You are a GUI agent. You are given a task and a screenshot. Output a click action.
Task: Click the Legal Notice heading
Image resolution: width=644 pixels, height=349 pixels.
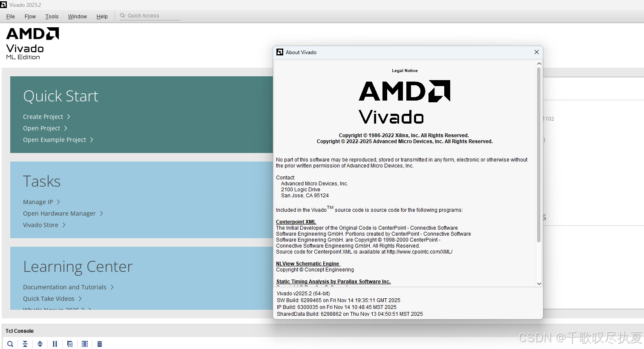pos(405,71)
